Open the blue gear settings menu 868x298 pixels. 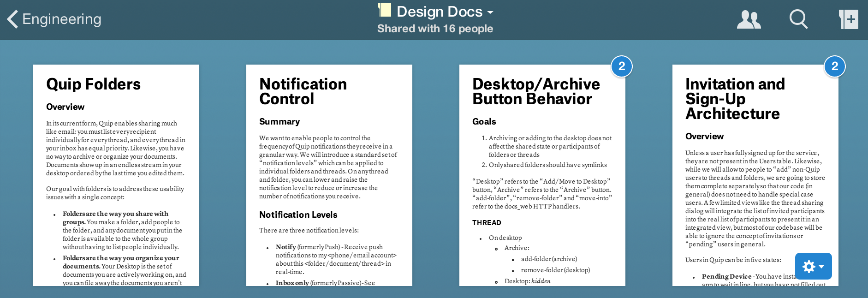814,266
